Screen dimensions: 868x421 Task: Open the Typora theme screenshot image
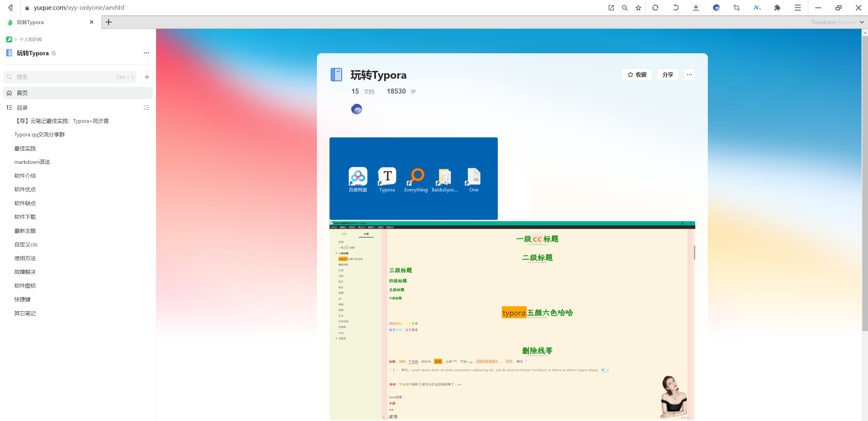point(512,321)
